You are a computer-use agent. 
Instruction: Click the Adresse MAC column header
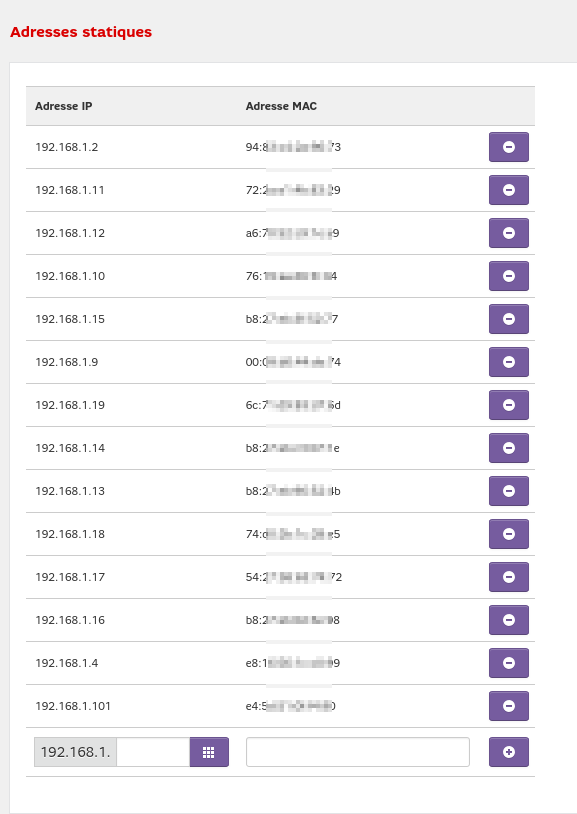pos(281,106)
